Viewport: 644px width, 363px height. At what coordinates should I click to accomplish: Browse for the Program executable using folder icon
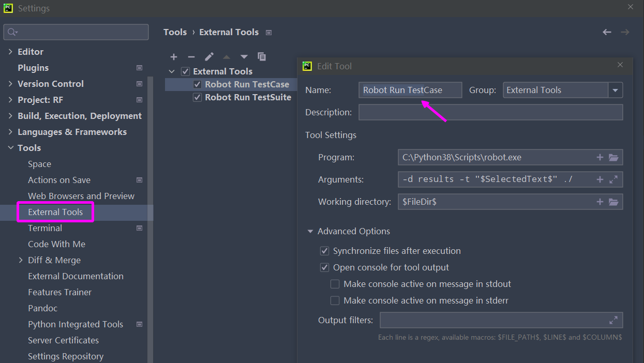coord(613,157)
